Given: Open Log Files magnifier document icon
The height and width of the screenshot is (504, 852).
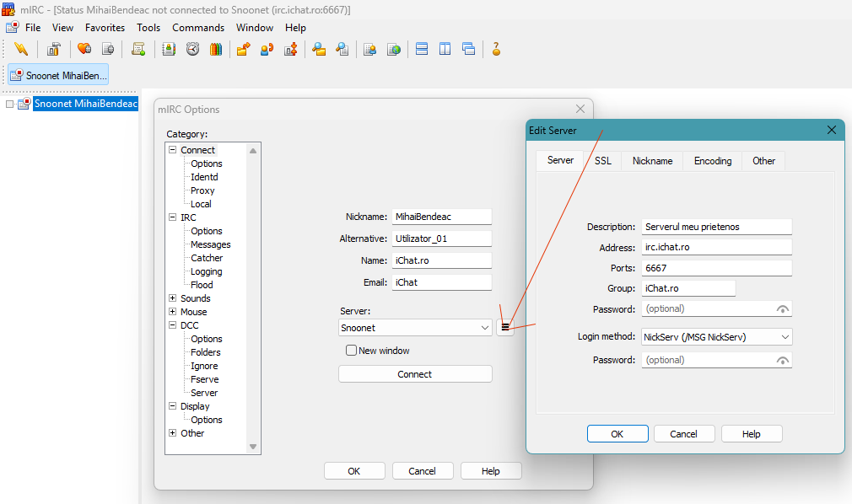Looking at the screenshot, I should tap(342, 49).
